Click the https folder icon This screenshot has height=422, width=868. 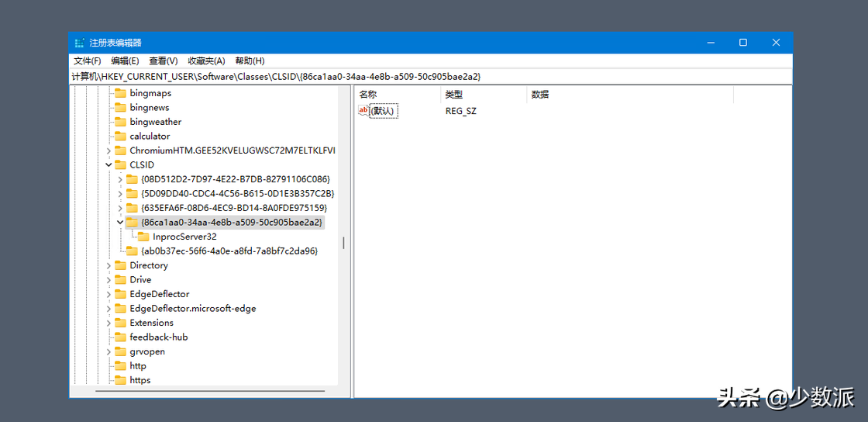[120, 380]
